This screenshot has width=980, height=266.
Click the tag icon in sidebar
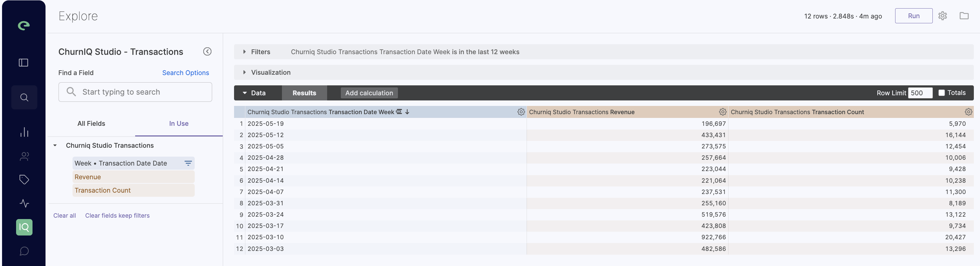tap(24, 180)
